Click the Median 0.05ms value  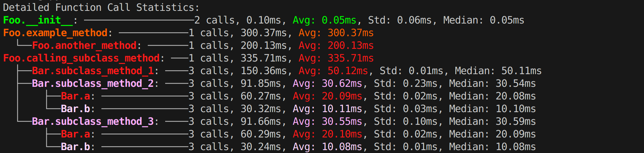coord(507,20)
